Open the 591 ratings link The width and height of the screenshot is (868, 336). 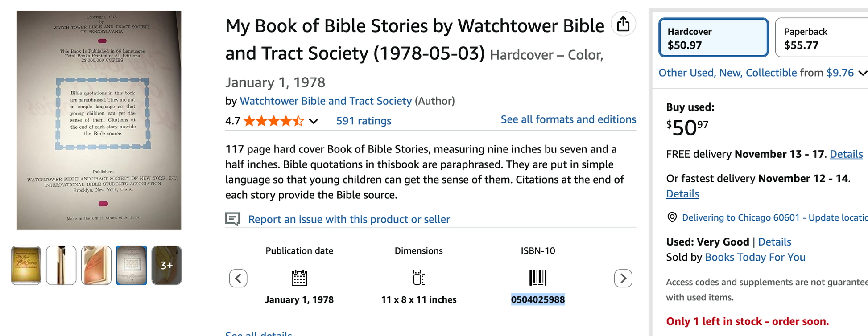tap(364, 121)
